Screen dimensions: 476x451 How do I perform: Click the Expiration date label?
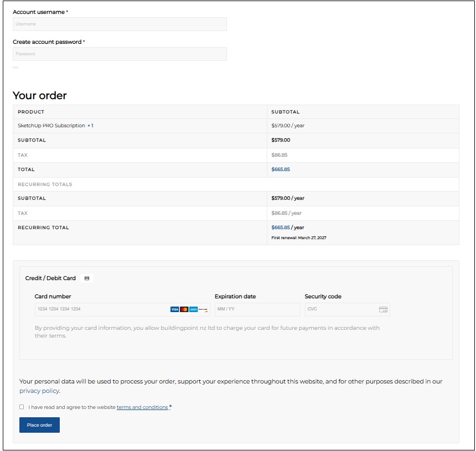click(235, 296)
